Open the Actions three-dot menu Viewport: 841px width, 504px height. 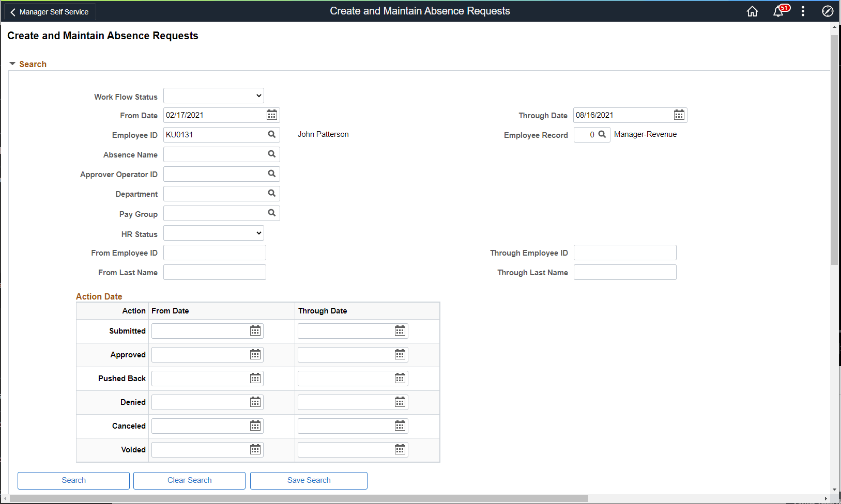pyautogui.click(x=803, y=11)
